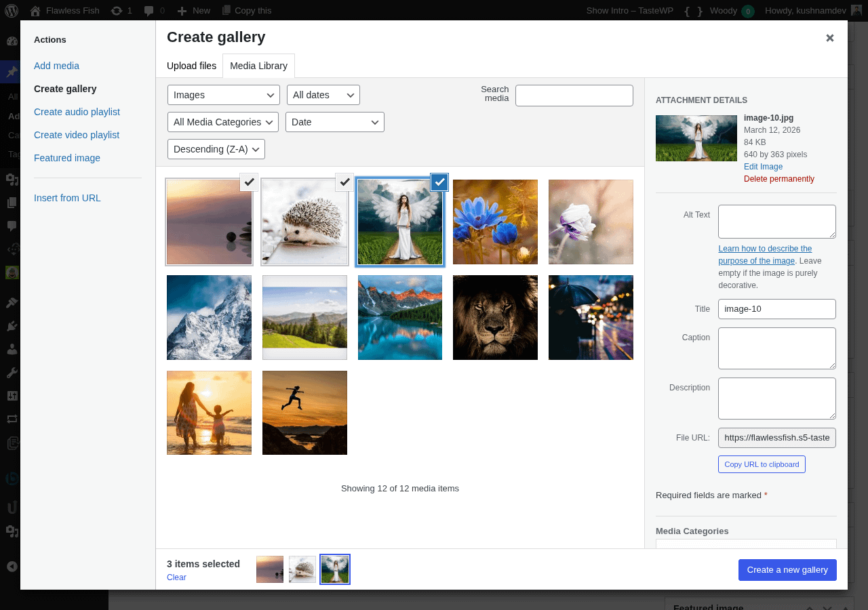Screen dimensions: 868x610
Task: Open the Descending (Z-A) sort order dropdown
Action: pyautogui.click(x=216, y=148)
